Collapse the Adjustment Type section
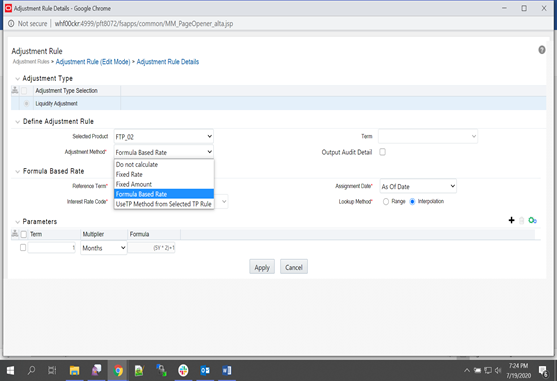The image size is (557, 381). tap(17, 79)
